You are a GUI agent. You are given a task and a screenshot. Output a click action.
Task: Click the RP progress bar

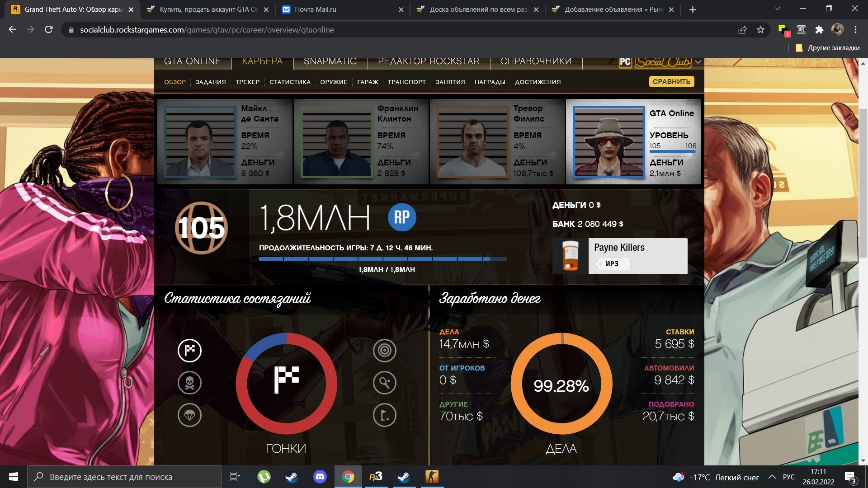382,259
